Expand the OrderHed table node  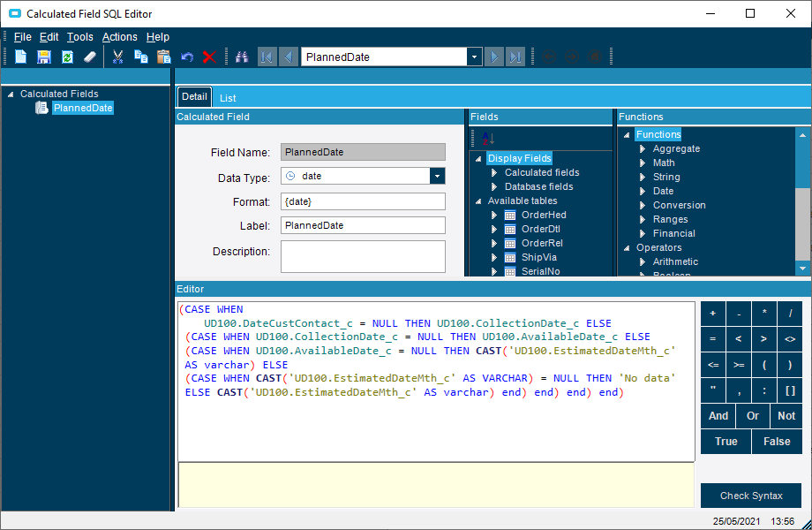coord(494,215)
